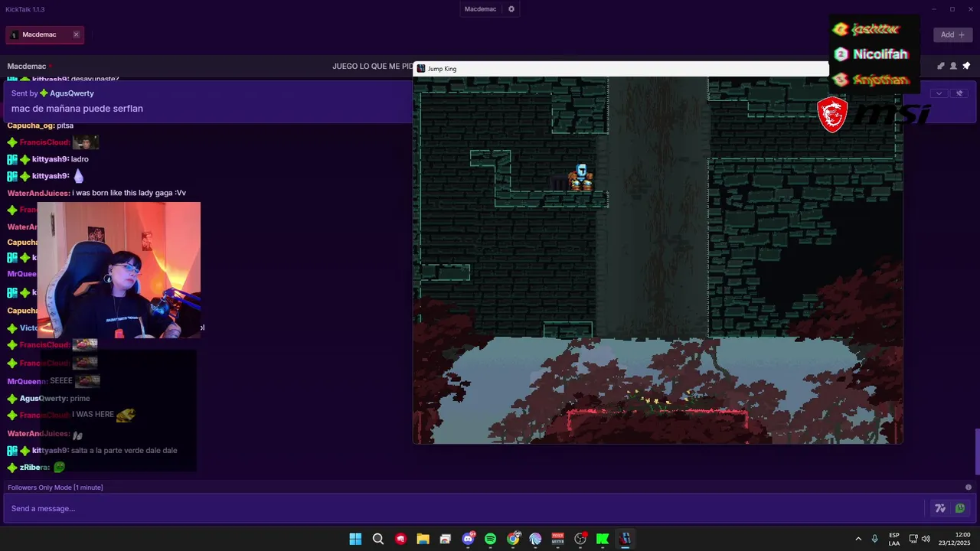Click username Capucha_og in chat

tap(31, 126)
